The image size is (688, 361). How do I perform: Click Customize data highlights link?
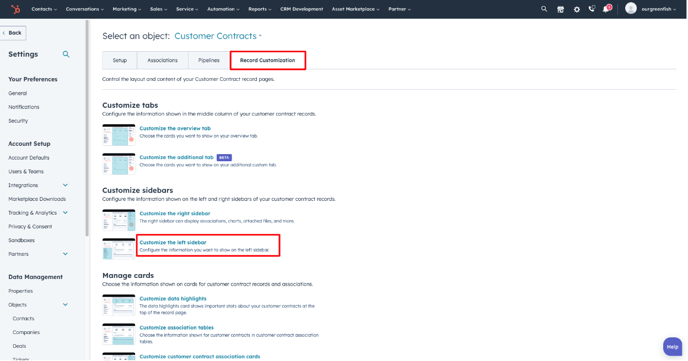point(173,299)
